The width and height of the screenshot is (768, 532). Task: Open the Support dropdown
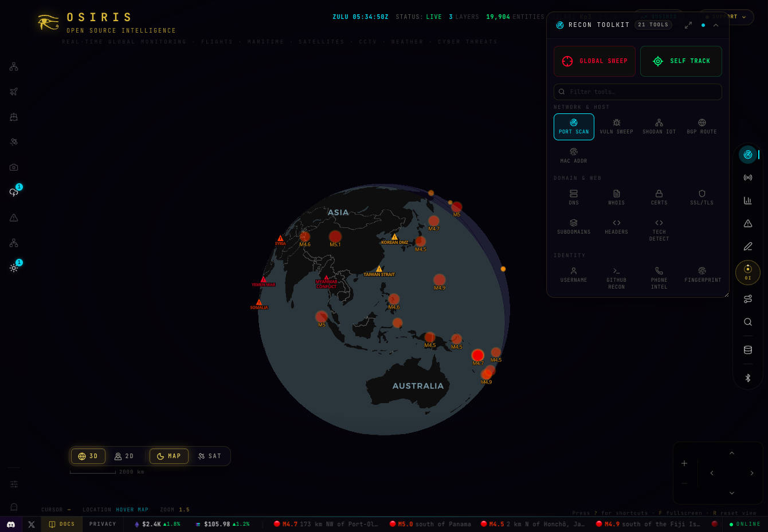(726, 17)
